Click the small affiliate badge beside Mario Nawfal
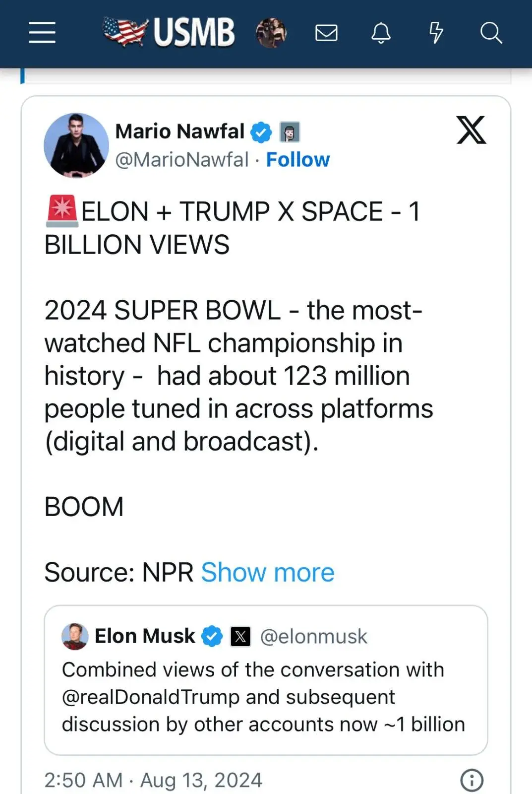Image resolution: width=532 pixels, height=794 pixels. (x=290, y=132)
